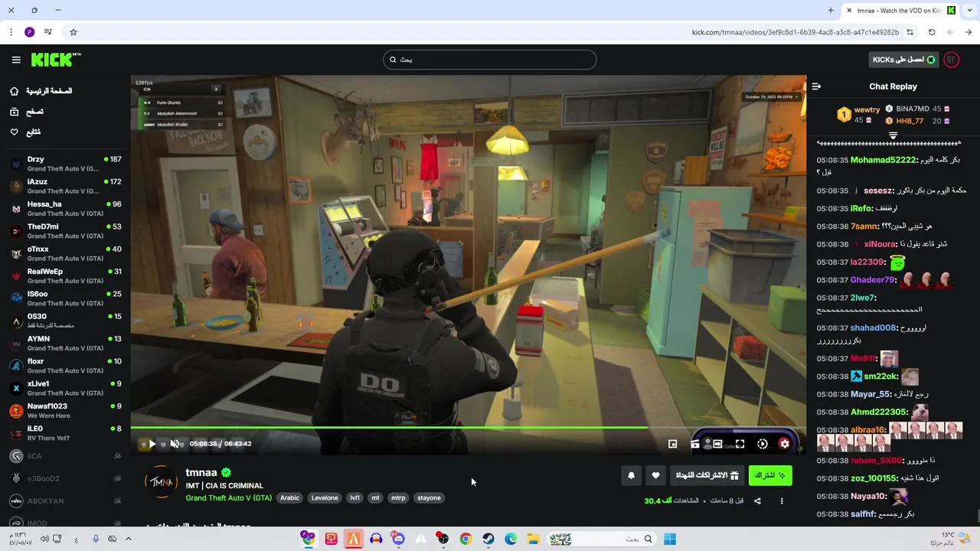Open Drzy channel in sidebar
The width and height of the screenshot is (980, 551).
click(x=66, y=164)
